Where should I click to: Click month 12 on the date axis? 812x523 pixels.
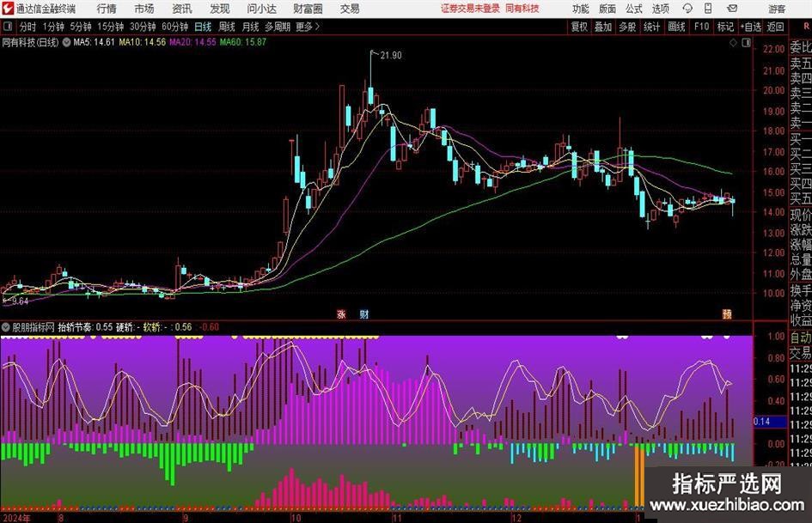(x=516, y=518)
